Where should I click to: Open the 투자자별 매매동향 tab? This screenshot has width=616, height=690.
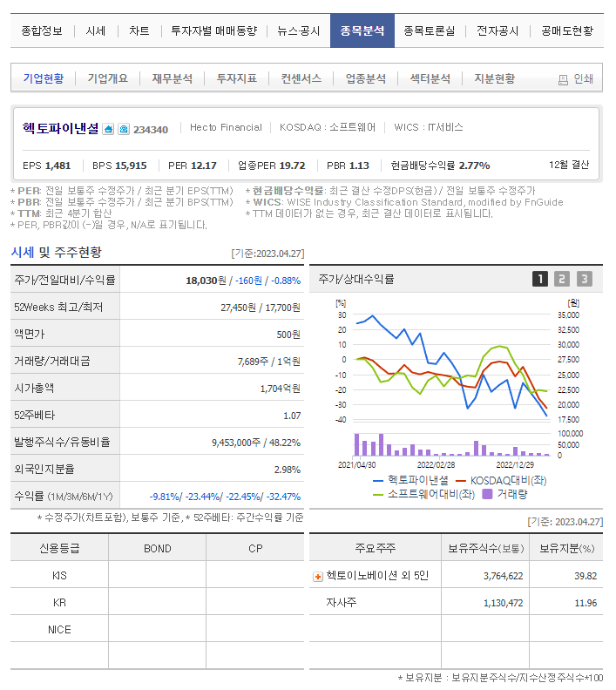click(213, 30)
